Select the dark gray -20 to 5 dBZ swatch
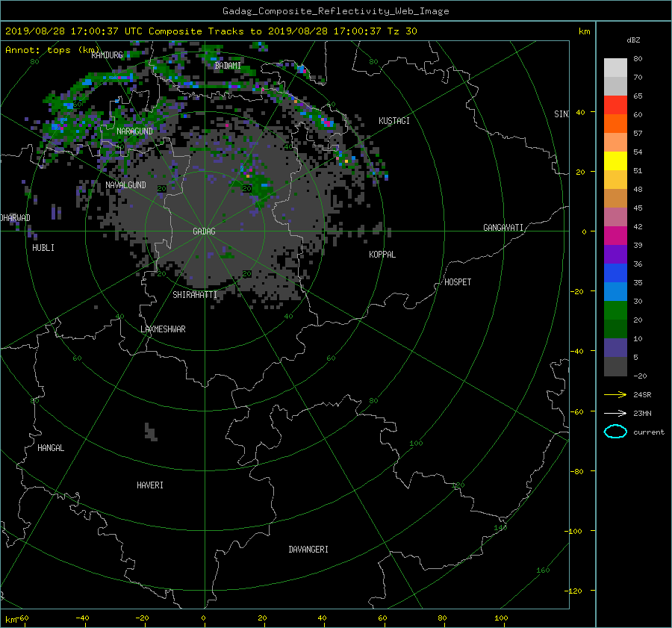The image size is (672, 628). 615,366
